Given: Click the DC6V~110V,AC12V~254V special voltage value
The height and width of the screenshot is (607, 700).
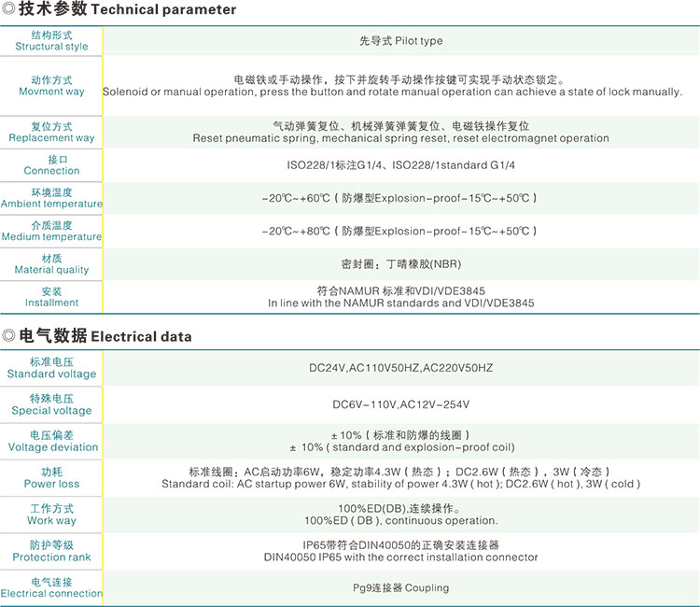Looking at the screenshot, I should tap(400, 404).
